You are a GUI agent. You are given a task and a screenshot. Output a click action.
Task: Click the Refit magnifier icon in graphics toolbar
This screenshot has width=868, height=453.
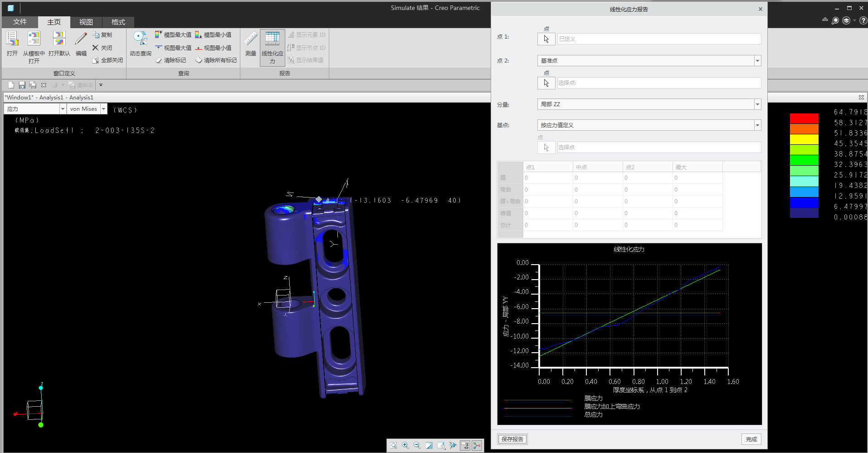pyautogui.click(x=394, y=446)
